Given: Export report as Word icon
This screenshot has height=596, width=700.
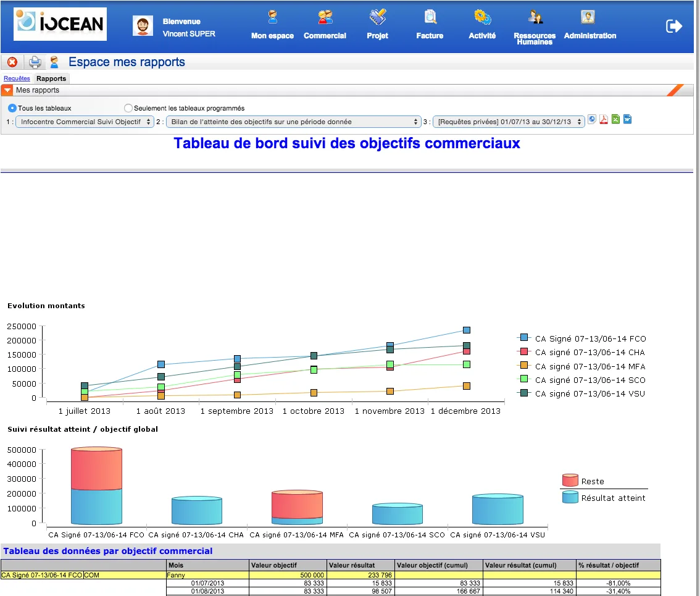Looking at the screenshot, I should click(627, 119).
